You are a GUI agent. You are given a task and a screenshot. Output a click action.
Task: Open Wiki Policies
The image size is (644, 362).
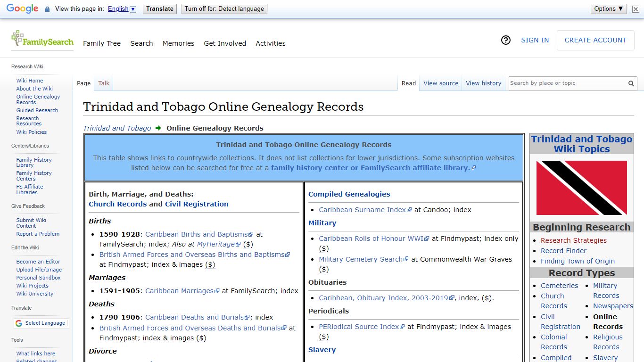pyautogui.click(x=32, y=132)
